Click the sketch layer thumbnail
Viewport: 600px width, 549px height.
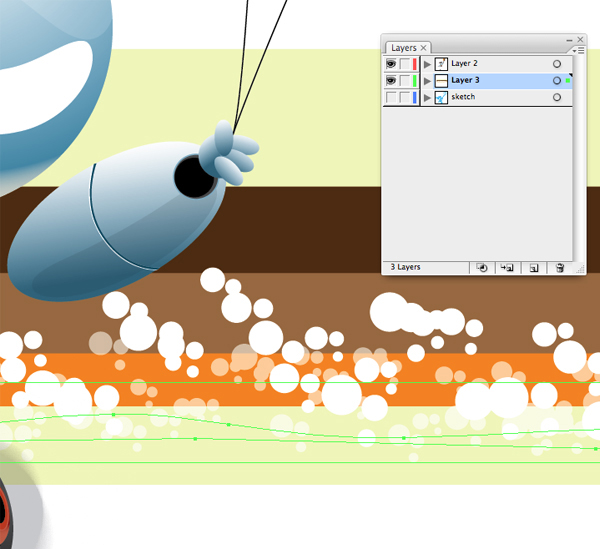coord(441,98)
